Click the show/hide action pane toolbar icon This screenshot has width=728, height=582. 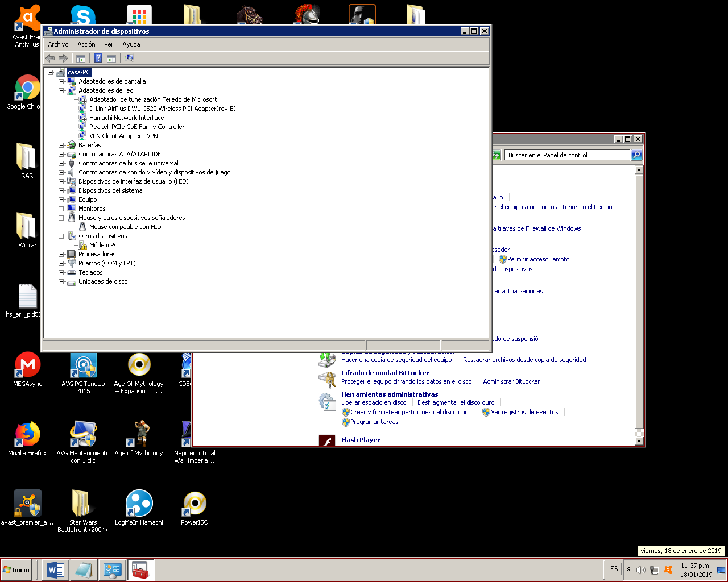pyautogui.click(x=111, y=58)
